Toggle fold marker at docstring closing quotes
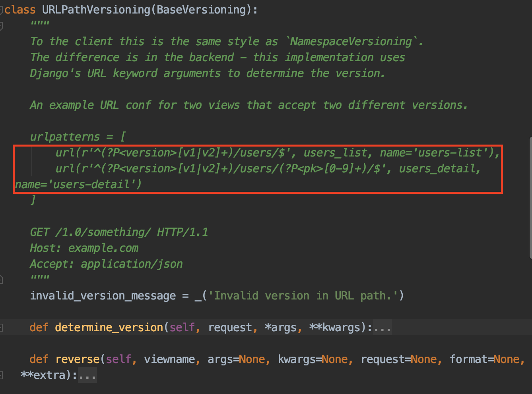 (x=2, y=280)
